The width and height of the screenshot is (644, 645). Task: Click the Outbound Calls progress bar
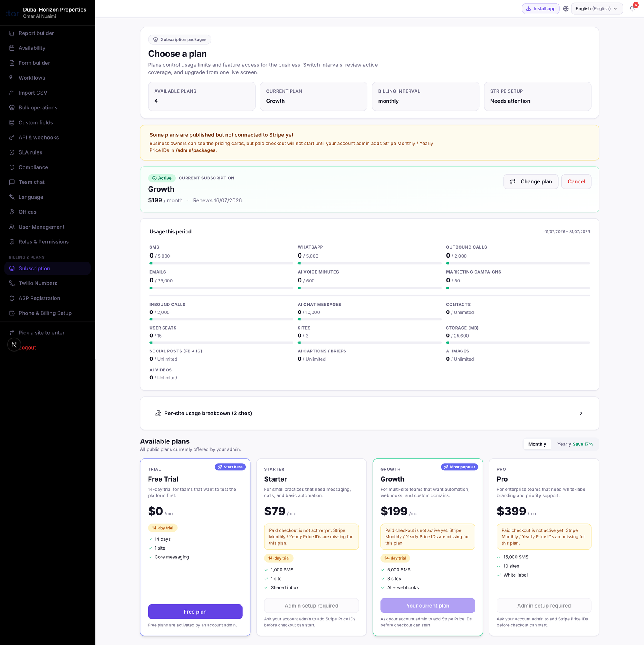point(518,264)
